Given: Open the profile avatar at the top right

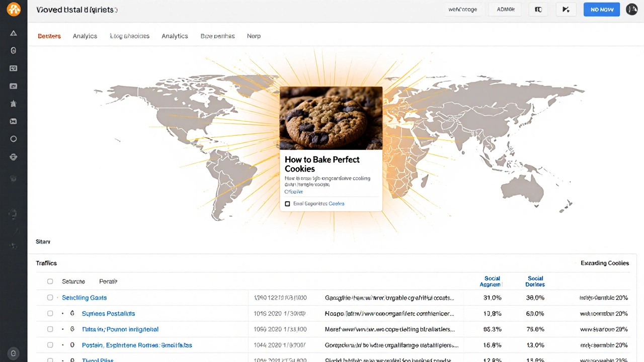Looking at the screenshot, I should click(x=632, y=9).
